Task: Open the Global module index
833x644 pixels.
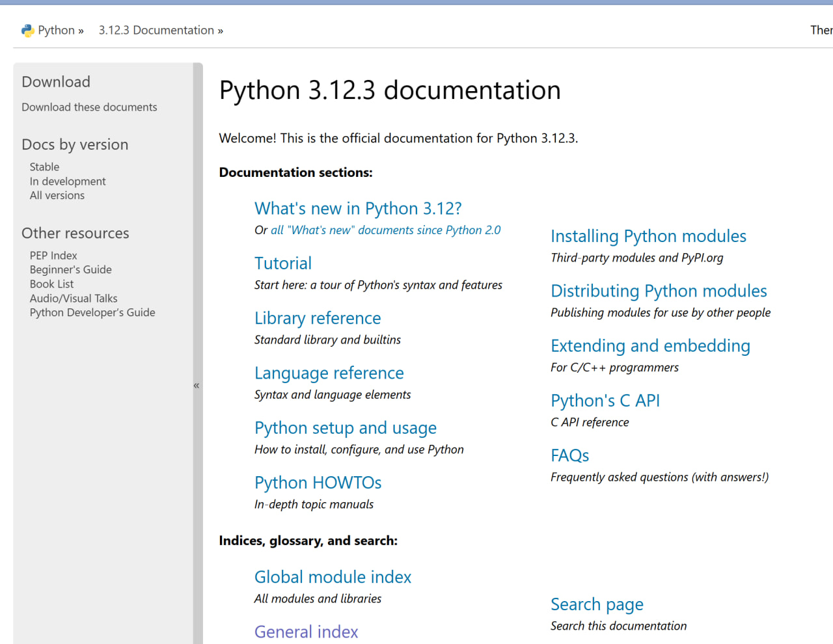Action: 333,577
